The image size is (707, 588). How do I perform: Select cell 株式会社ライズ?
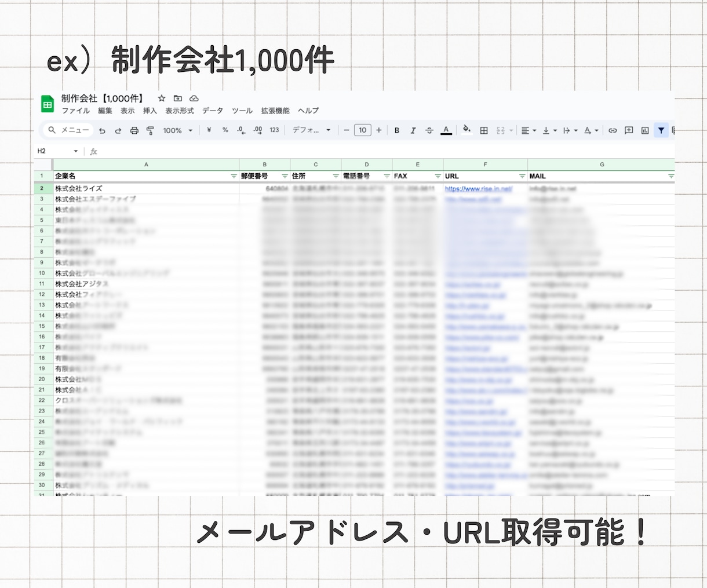click(146, 188)
